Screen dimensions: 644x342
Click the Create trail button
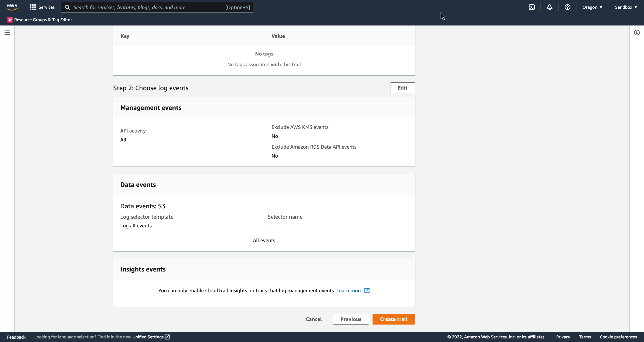394,319
